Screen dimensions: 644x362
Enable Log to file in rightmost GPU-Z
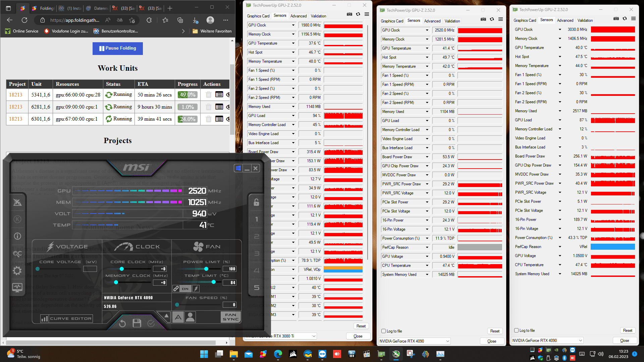pyautogui.click(x=516, y=330)
